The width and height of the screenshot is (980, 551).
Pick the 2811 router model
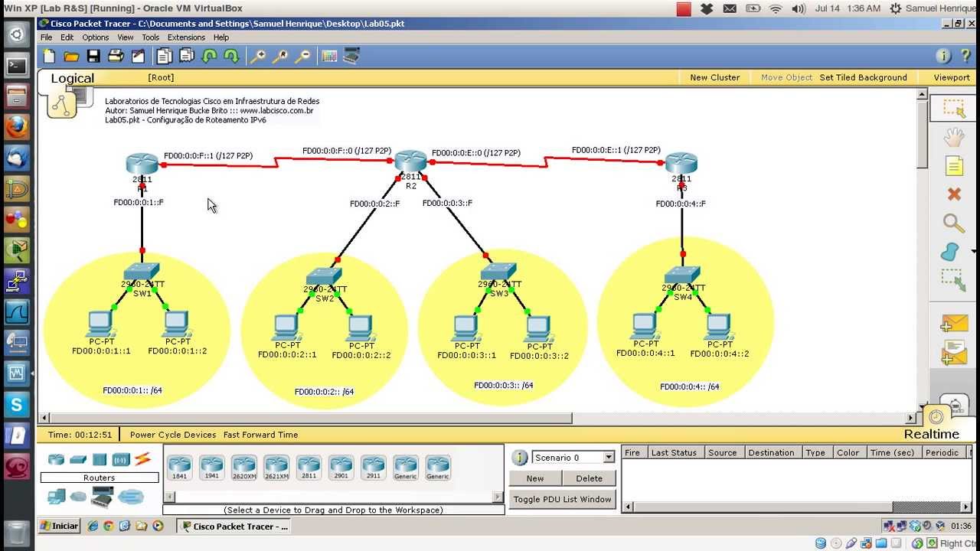click(x=309, y=467)
